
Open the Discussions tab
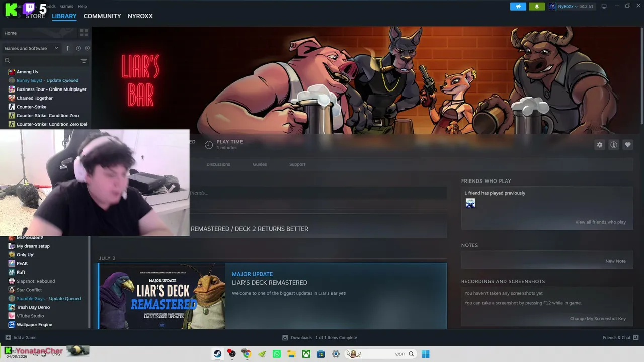point(218,164)
